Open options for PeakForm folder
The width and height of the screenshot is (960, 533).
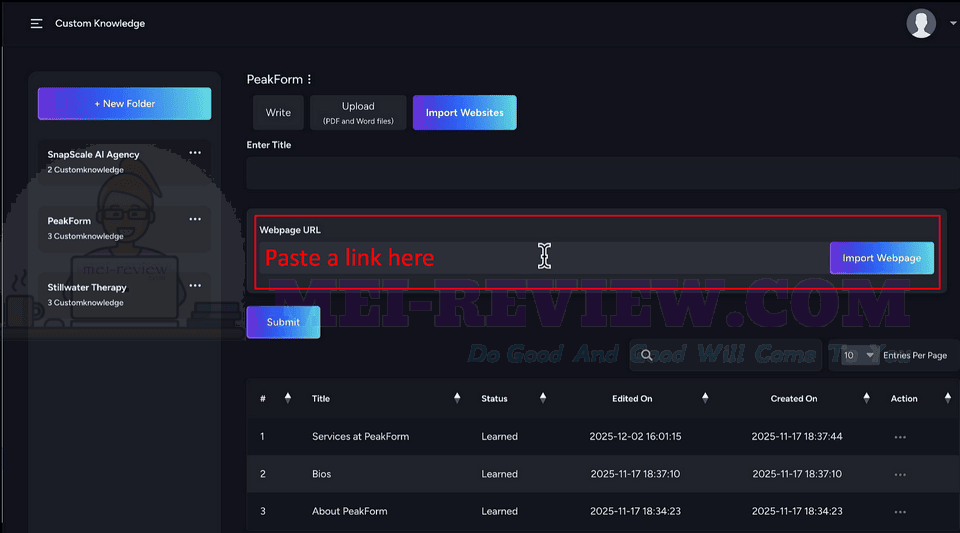(x=195, y=219)
